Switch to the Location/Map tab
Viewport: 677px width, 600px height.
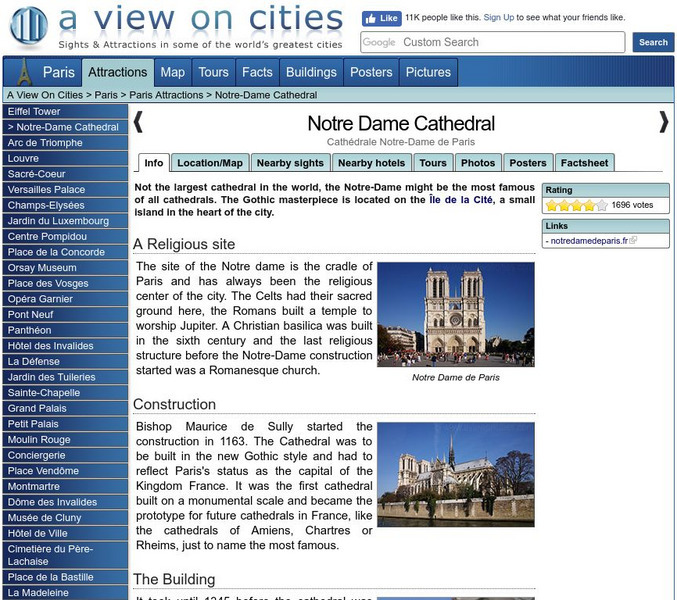[x=210, y=163]
